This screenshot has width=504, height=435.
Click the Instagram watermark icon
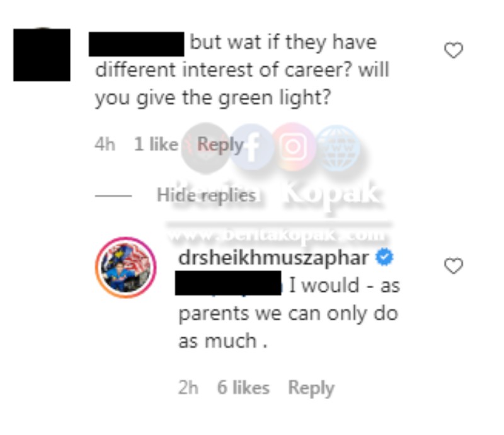coord(294,147)
